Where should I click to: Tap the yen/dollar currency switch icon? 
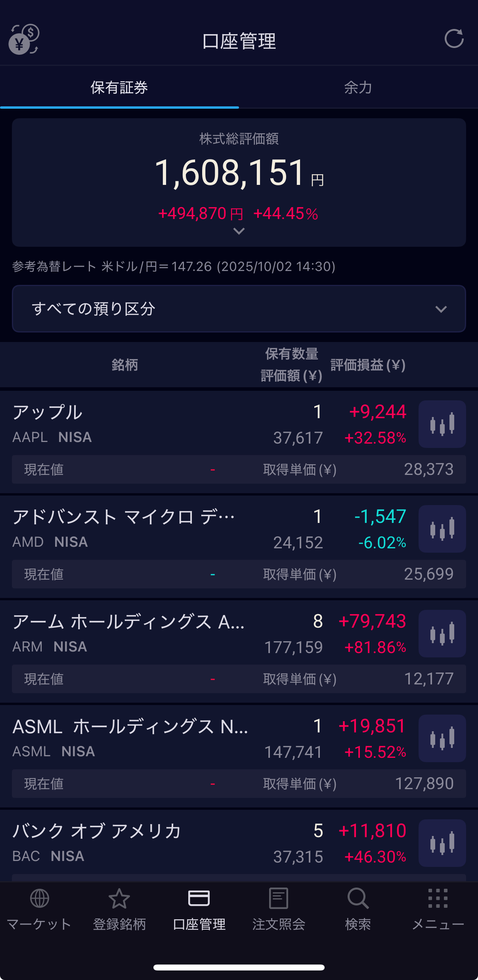[24, 39]
